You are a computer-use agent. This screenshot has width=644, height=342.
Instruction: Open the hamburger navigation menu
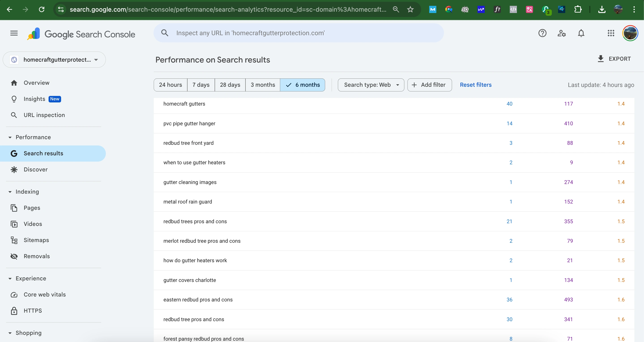(x=14, y=33)
